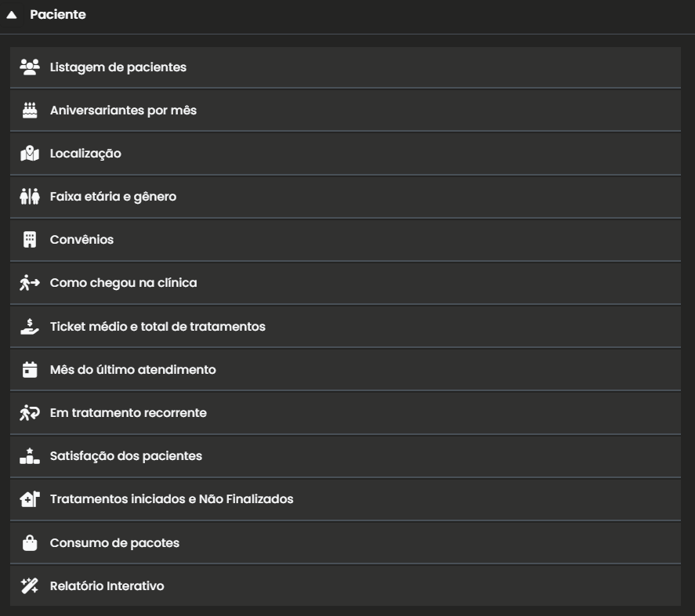Click the calendar icon for último atendimento
The width and height of the screenshot is (695, 616).
(x=30, y=369)
